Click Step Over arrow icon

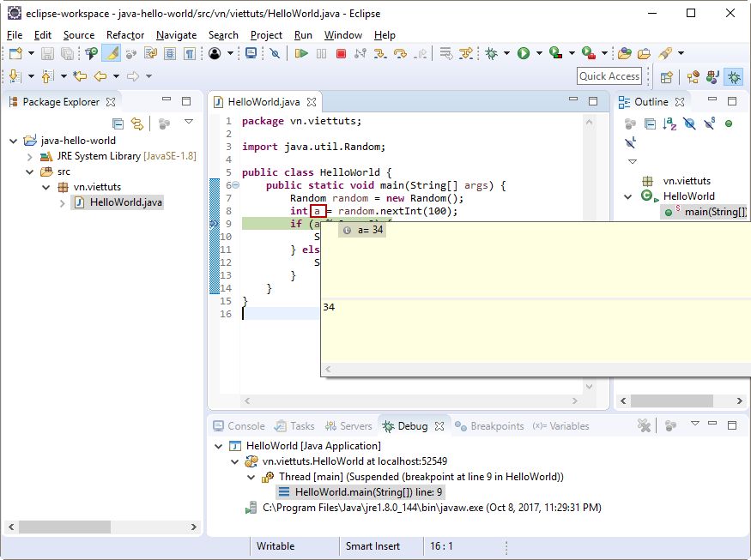pyautogui.click(x=400, y=53)
